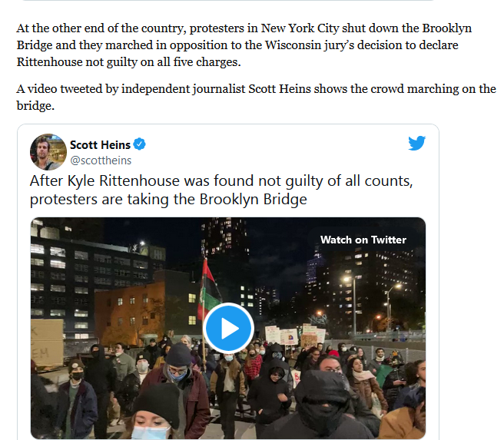
Task: Click the bright street lamp in the video
Action: pyautogui.click(x=346, y=279)
